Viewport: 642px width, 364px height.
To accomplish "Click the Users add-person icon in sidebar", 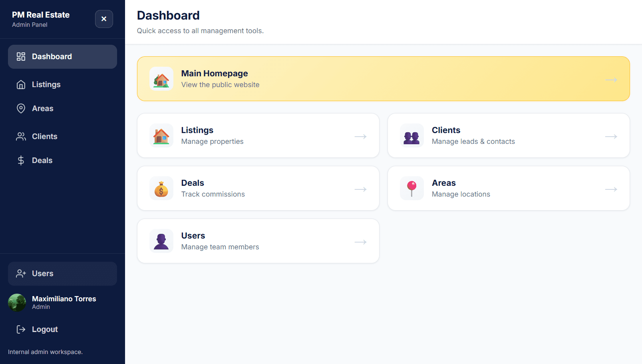I will 21,274.
